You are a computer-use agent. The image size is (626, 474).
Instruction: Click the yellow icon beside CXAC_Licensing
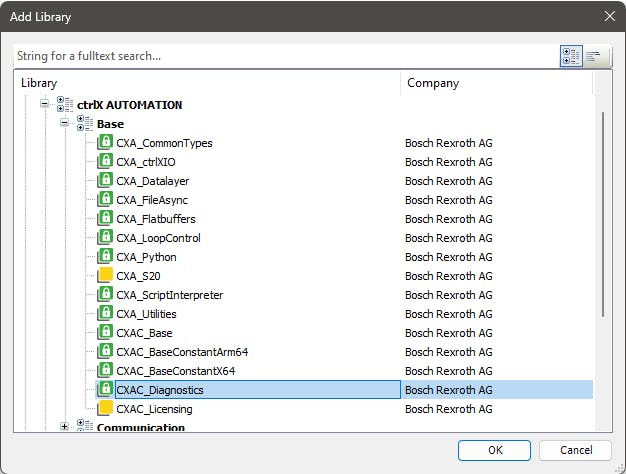click(105, 408)
